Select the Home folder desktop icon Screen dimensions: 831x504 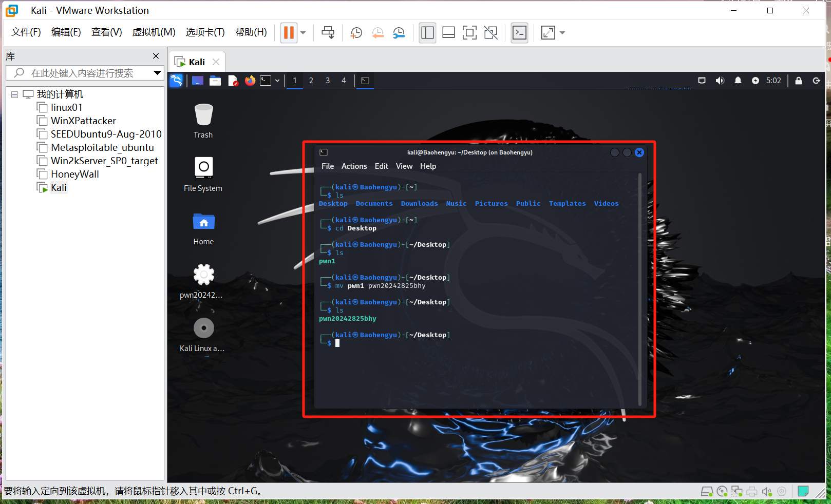[203, 228]
